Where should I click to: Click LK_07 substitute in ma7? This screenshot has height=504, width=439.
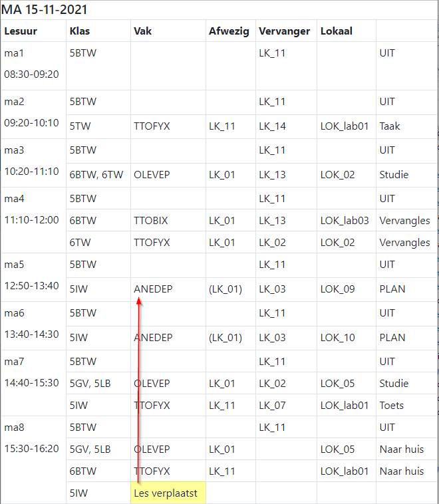tap(273, 406)
